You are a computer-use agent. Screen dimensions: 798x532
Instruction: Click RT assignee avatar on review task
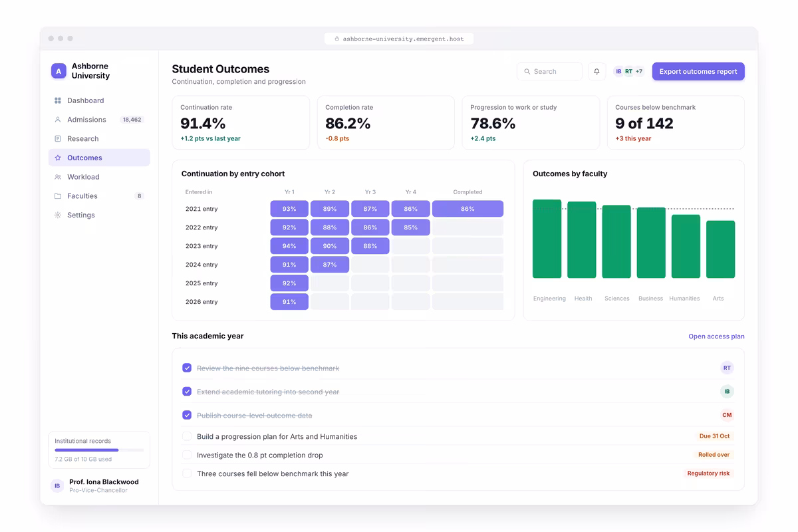coord(727,368)
